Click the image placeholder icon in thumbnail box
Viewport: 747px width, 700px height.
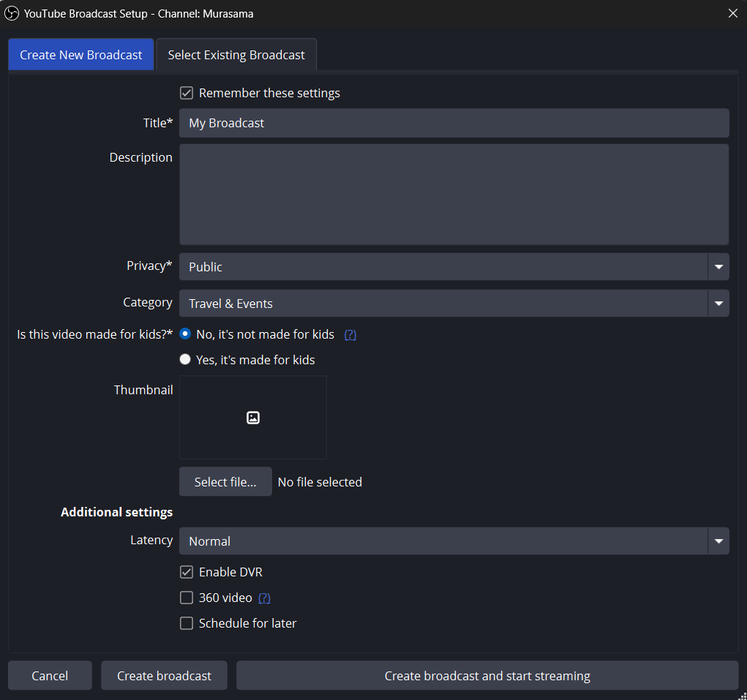(x=253, y=418)
